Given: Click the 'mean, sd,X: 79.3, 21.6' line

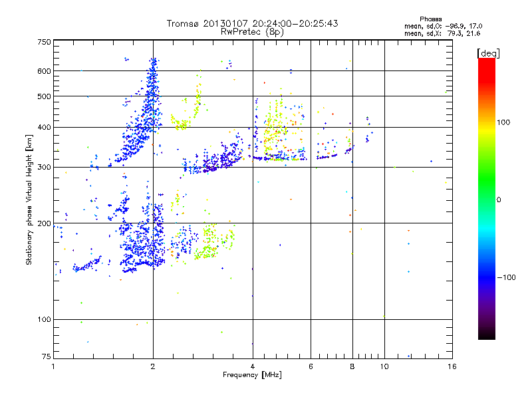Looking at the screenshot, I should (x=442, y=33).
